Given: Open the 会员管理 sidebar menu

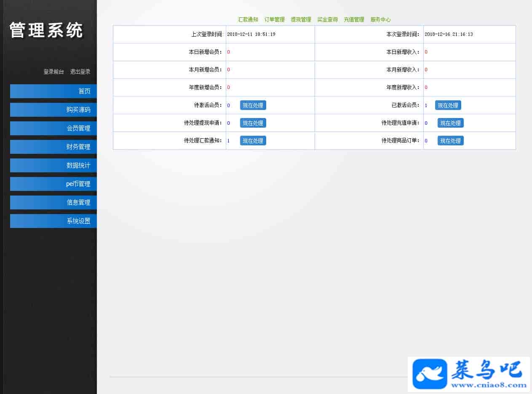Looking at the screenshot, I should tap(53, 128).
